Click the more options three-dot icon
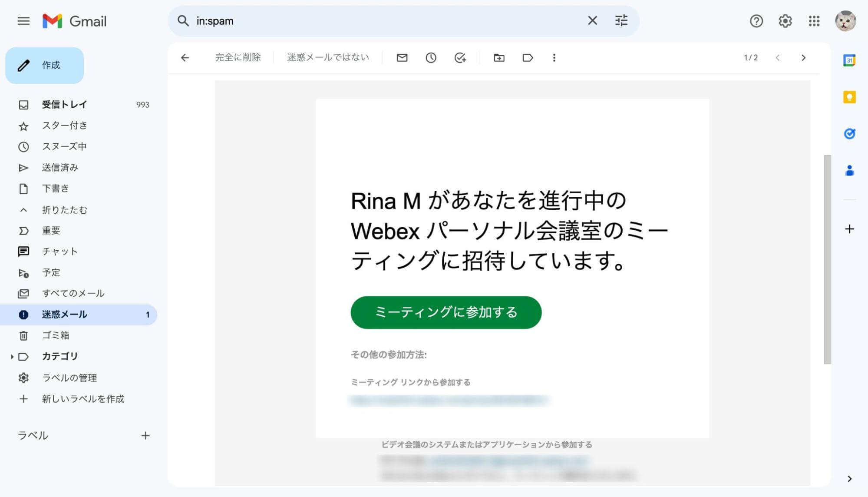Viewport: 868px width, 497px height. coord(553,57)
